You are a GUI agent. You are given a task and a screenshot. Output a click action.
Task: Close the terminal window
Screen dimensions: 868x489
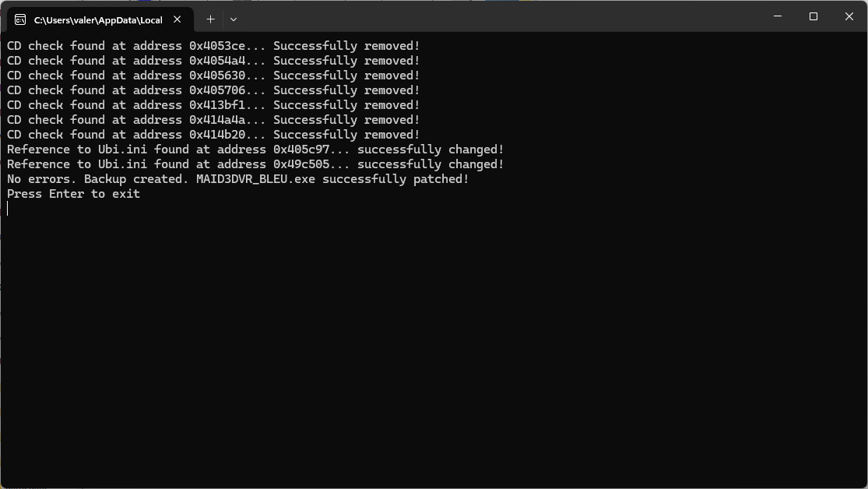849,16
